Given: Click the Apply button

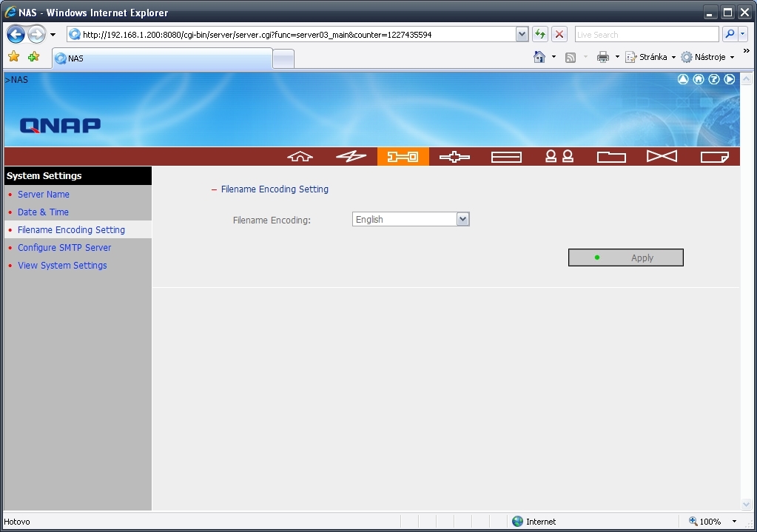Looking at the screenshot, I should (x=626, y=257).
